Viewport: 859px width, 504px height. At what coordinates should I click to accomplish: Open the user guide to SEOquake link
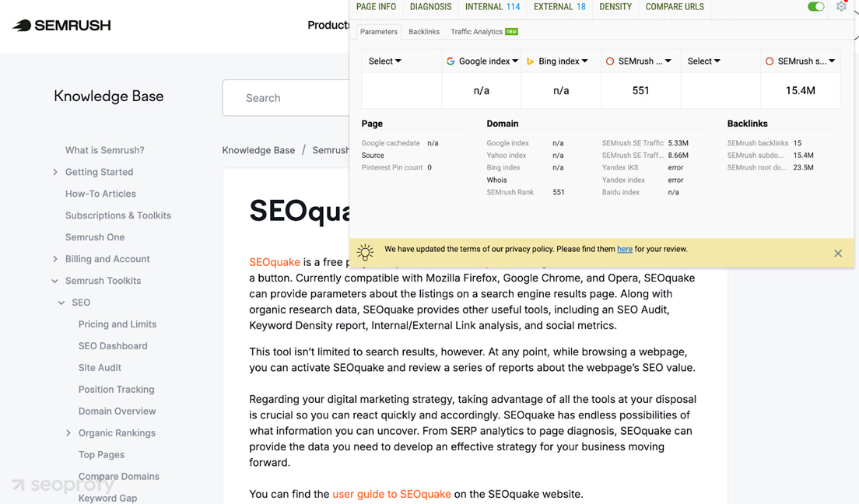392,493
